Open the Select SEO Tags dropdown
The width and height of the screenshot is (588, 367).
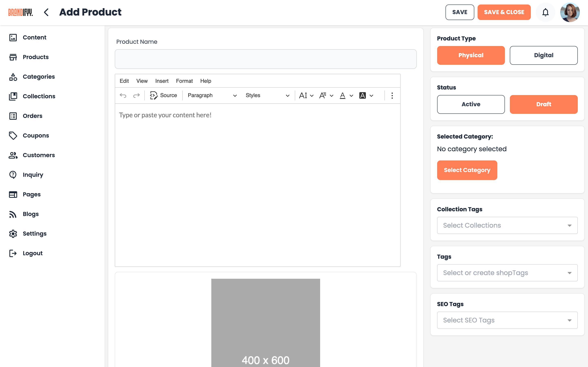coord(507,320)
